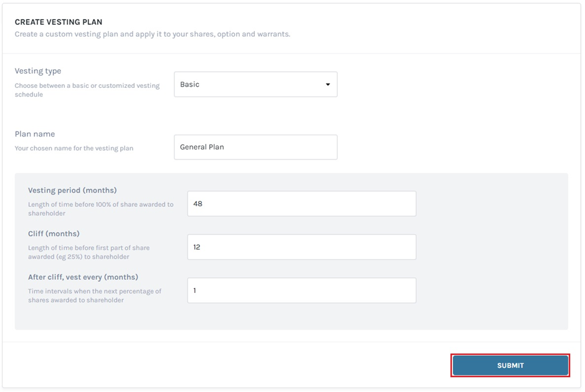Click the Vesting period field showing 48
This screenshot has height=392, width=585.
coord(302,203)
